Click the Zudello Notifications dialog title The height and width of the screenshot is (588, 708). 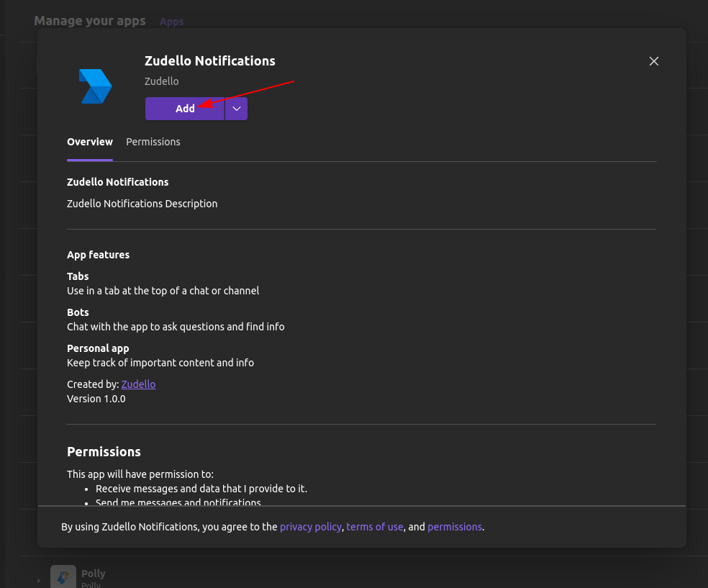(x=210, y=61)
